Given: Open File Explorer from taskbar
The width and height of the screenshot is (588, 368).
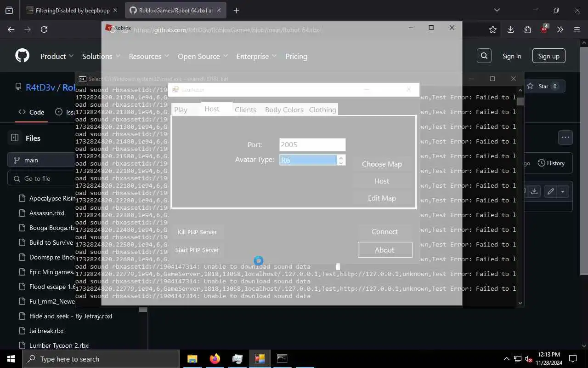Looking at the screenshot, I should coord(192,359).
